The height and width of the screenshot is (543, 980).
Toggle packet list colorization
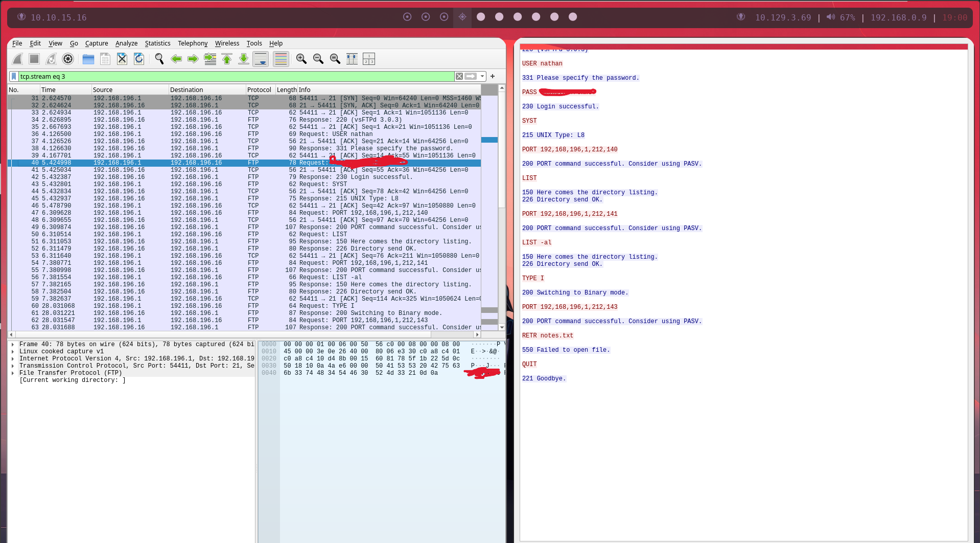tap(281, 59)
